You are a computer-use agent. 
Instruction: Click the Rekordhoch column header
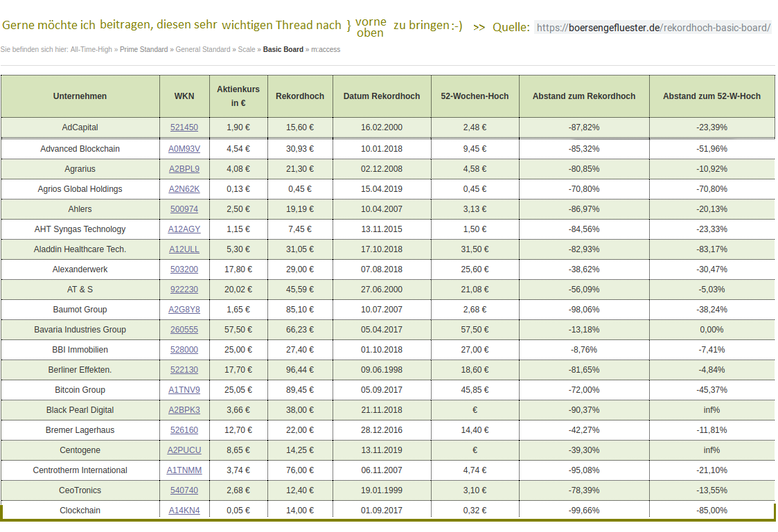[300, 96]
